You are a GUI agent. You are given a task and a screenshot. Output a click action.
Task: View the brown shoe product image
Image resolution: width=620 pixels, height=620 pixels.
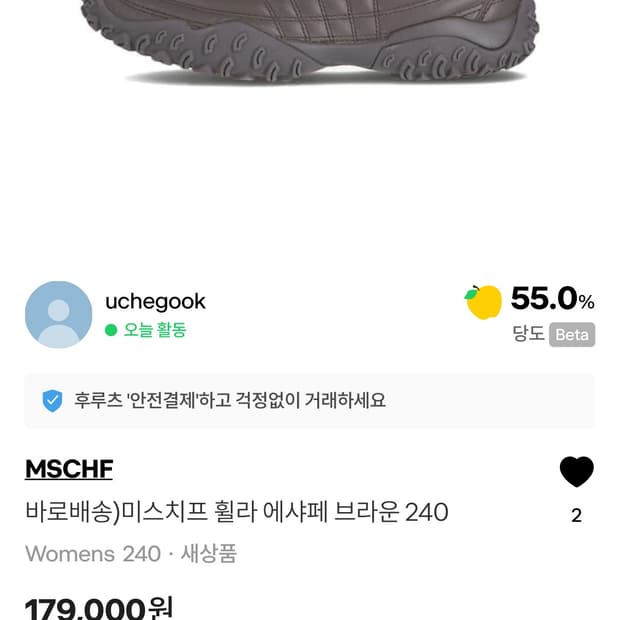[x=310, y=40]
